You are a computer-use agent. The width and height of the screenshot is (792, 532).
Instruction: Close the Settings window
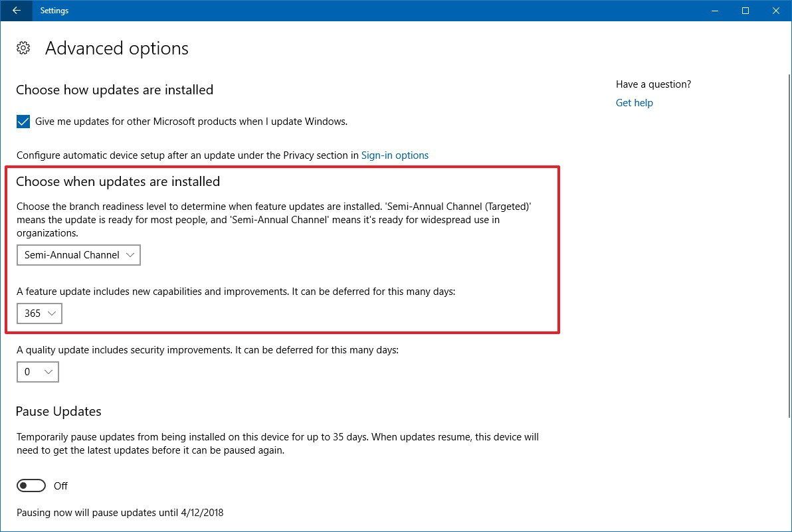[775, 11]
